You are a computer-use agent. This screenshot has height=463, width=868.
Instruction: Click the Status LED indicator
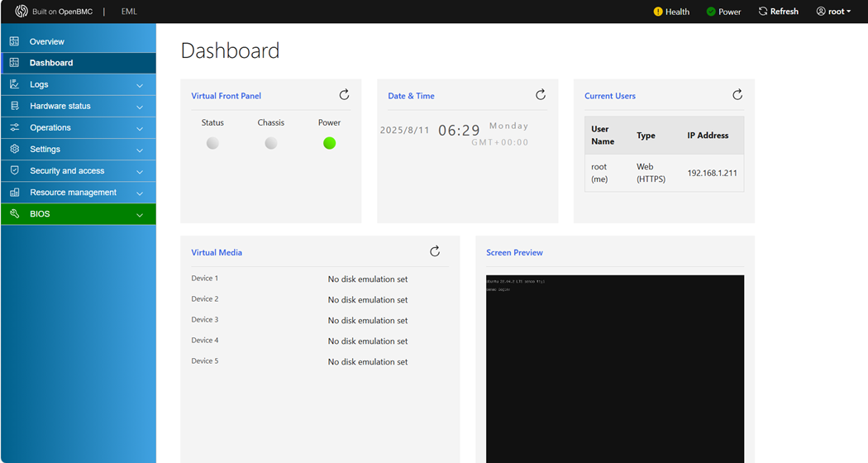click(x=212, y=143)
